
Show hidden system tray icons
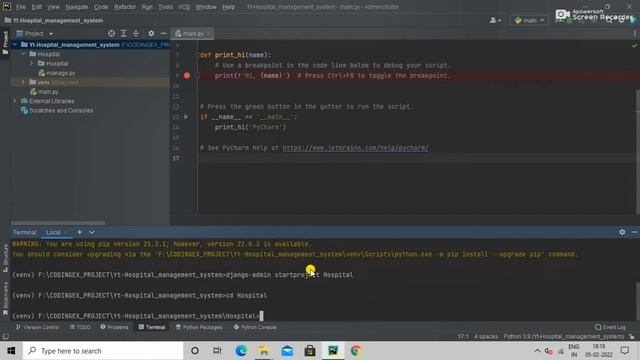tap(537, 351)
